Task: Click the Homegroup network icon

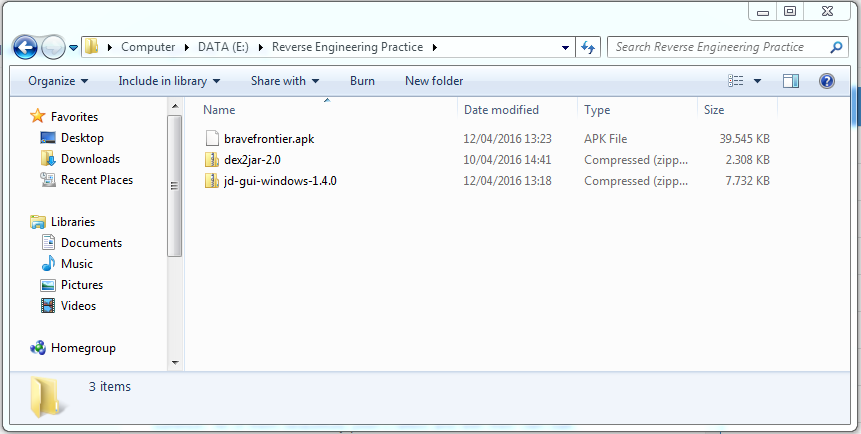Action: click(x=38, y=348)
